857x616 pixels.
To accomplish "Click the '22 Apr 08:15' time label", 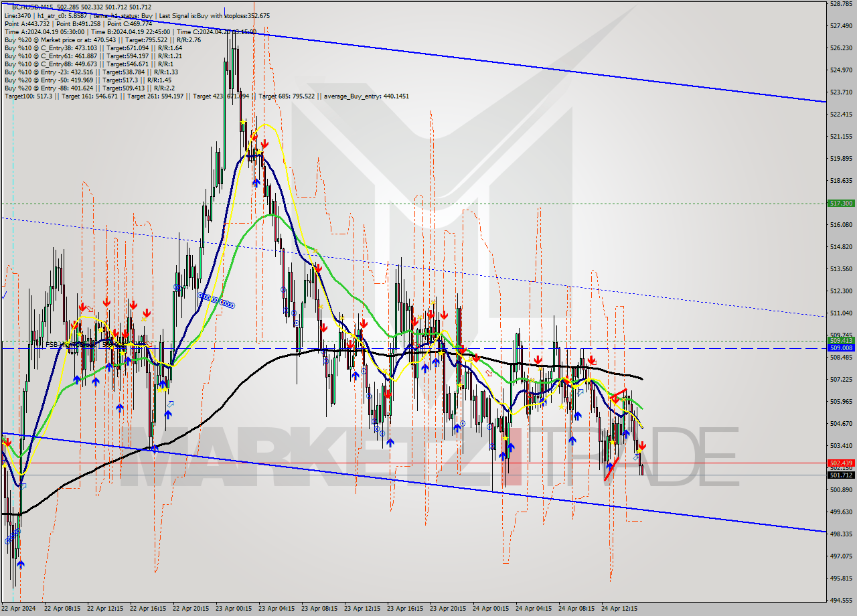I will coord(62,609).
